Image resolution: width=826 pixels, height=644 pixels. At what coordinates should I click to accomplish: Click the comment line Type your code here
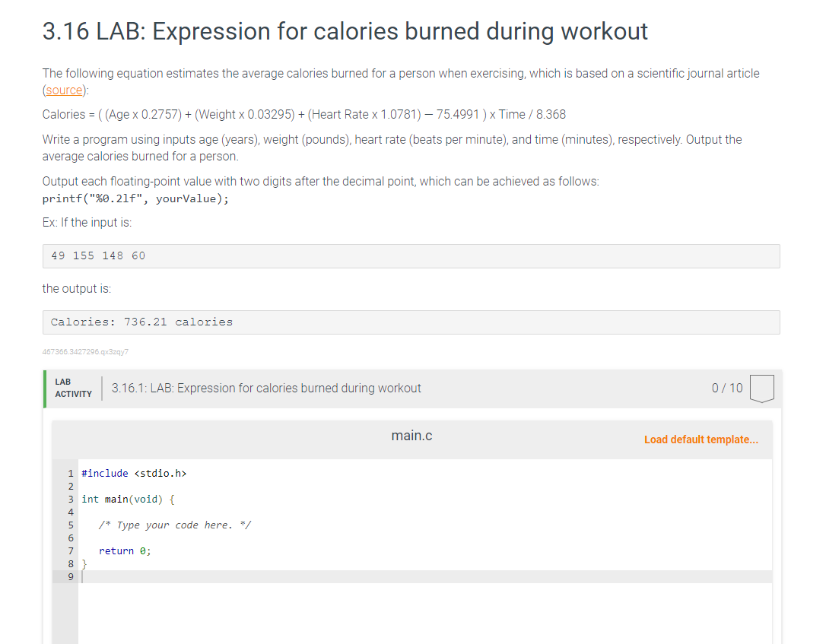tap(175, 525)
